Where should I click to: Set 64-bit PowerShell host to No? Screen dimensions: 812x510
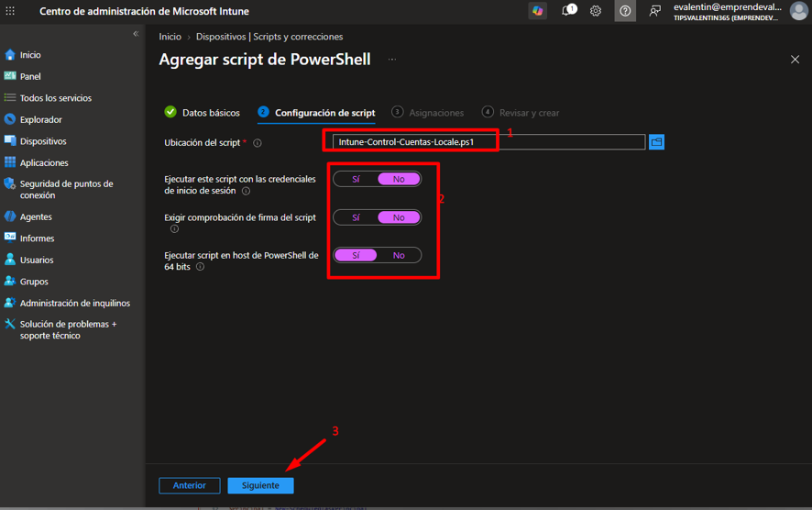[399, 256]
